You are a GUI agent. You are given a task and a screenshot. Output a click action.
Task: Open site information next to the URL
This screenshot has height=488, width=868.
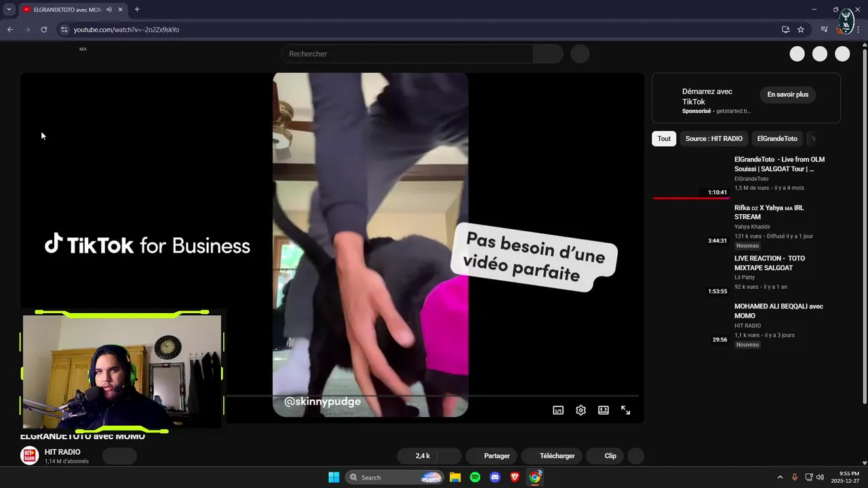click(x=64, y=30)
